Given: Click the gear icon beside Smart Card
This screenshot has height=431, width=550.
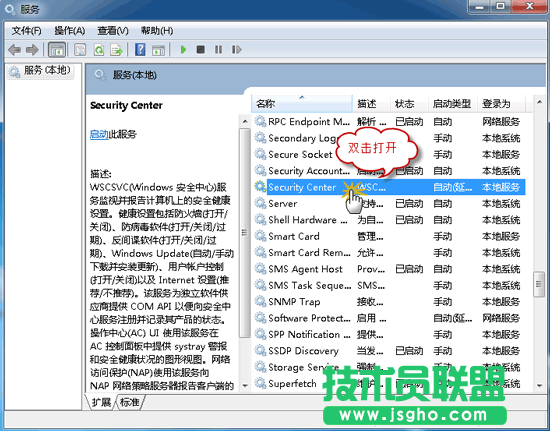Looking at the screenshot, I should [x=260, y=236].
